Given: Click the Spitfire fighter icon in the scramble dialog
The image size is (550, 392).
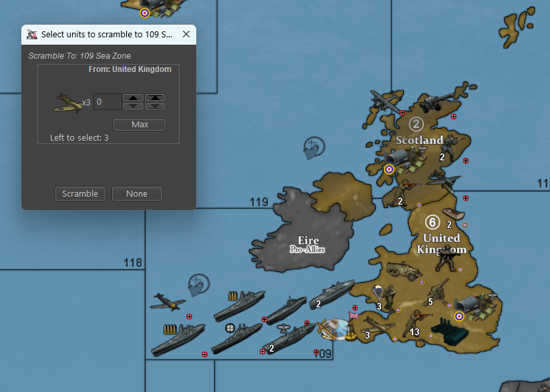Looking at the screenshot, I should click(x=67, y=102).
